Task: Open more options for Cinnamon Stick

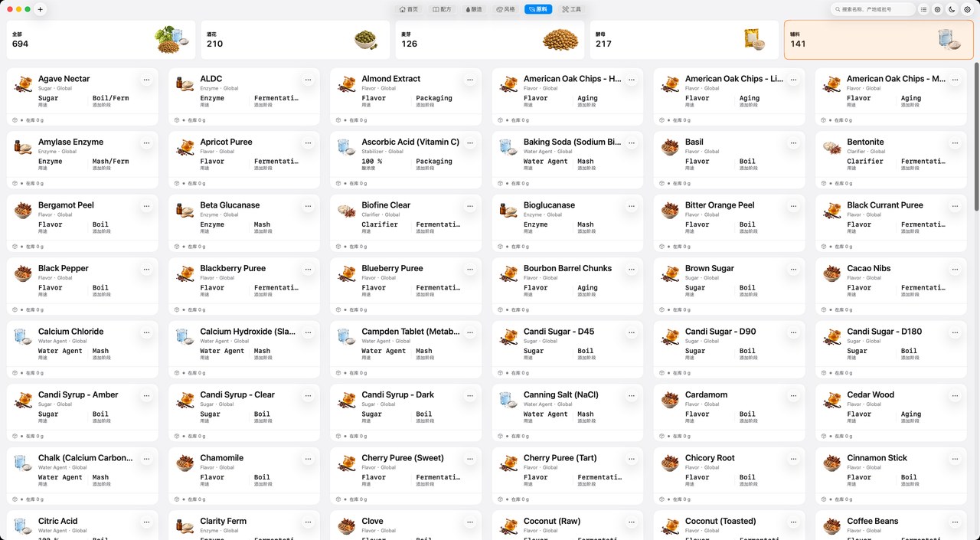Action: [955, 458]
